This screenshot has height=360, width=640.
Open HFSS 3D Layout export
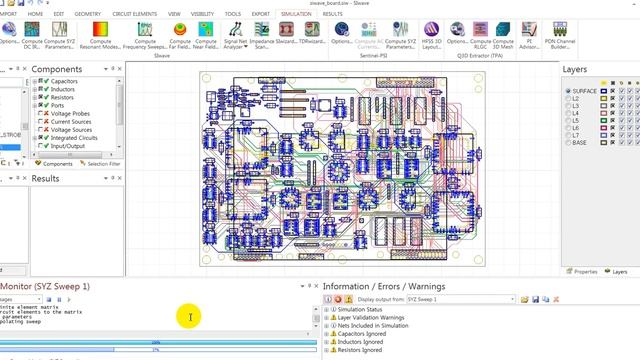[x=431, y=36]
